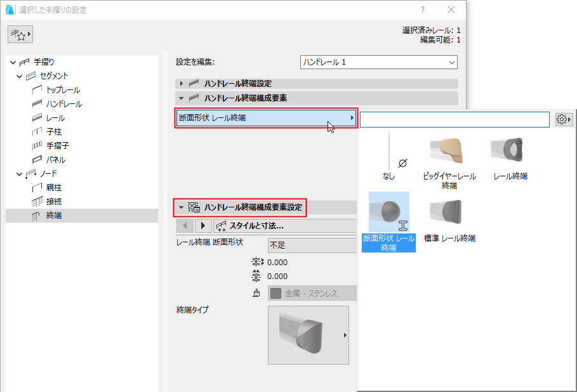The width and height of the screenshot is (577, 392).
Task: Open the ハンドレール 1 dropdown
Action: click(379, 62)
